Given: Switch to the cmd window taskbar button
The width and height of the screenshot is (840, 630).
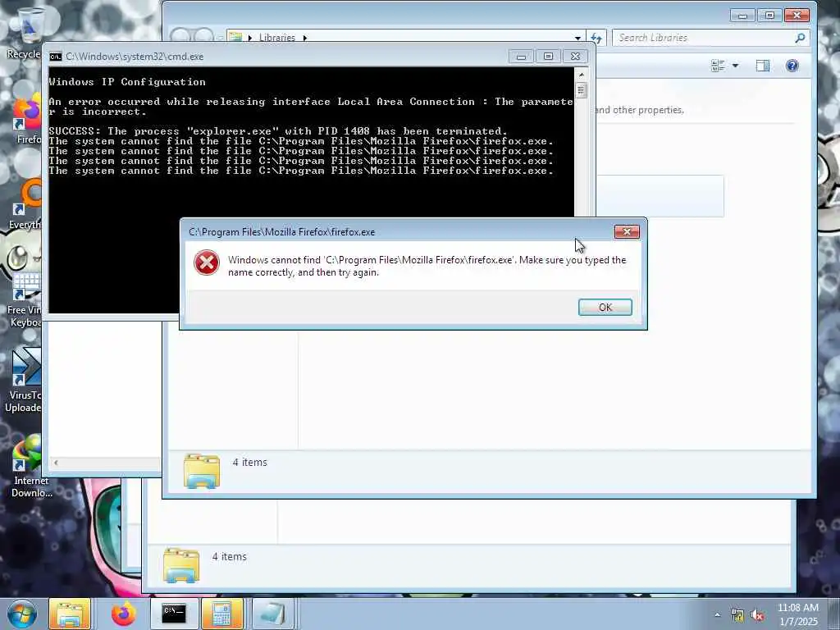Looking at the screenshot, I should (174, 614).
